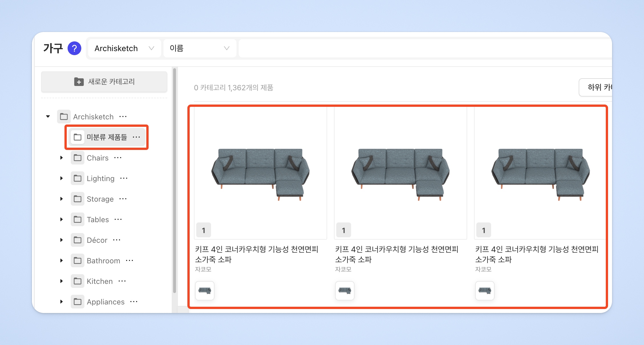The width and height of the screenshot is (644, 345).
Task: Select the 미분류 제품들 category
Action: [107, 137]
